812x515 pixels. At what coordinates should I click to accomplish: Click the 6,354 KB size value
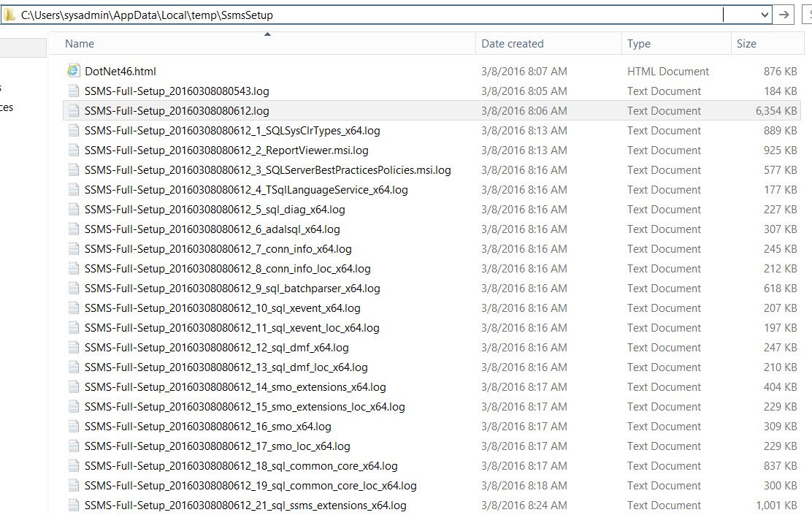pos(775,111)
